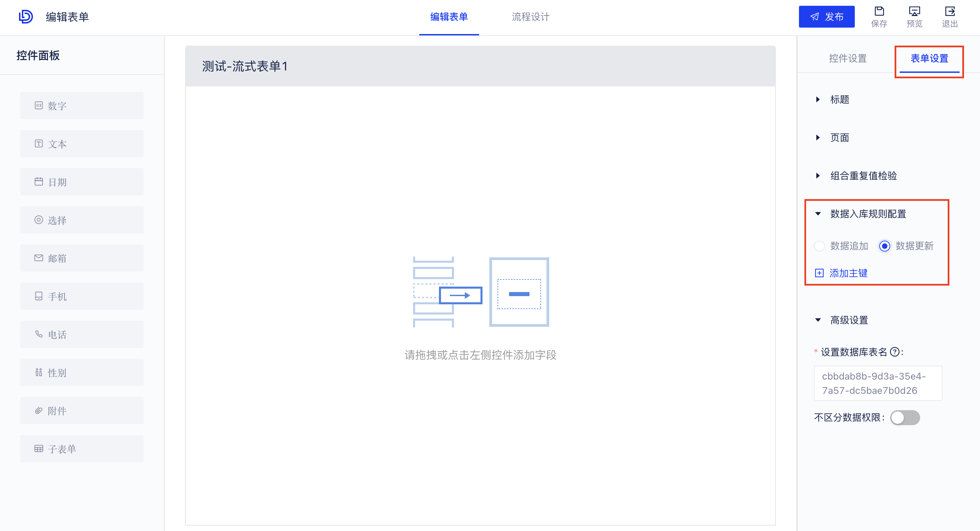The width and height of the screenshot is (980, 531).
Task: Select the 选择 choice control
Action: coord(82,220)
